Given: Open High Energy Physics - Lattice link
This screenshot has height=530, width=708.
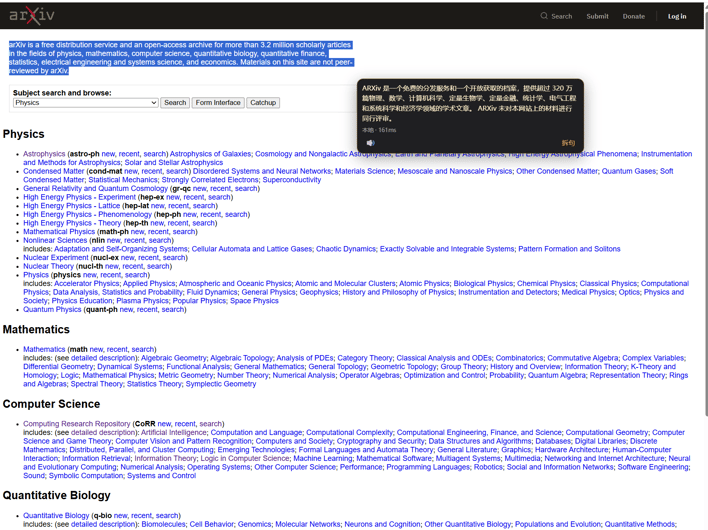Looking at the screenshot, I should pos(72,205).
